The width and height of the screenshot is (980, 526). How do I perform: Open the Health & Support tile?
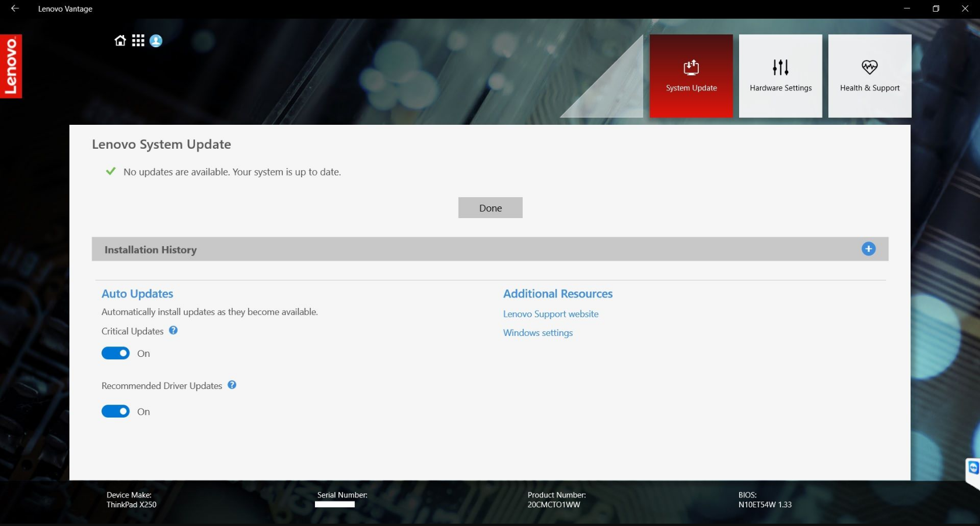click(x=870, y=76)
